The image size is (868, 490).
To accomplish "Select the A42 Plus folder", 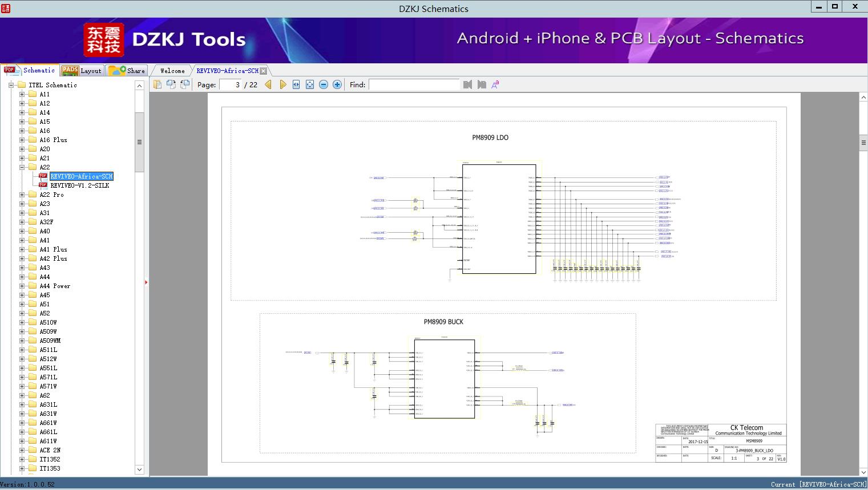I will tap(53, 258).
